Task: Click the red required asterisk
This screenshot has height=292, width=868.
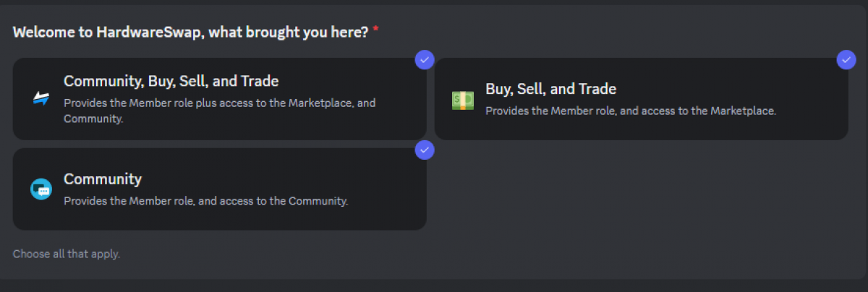Action: click(375, 31)
